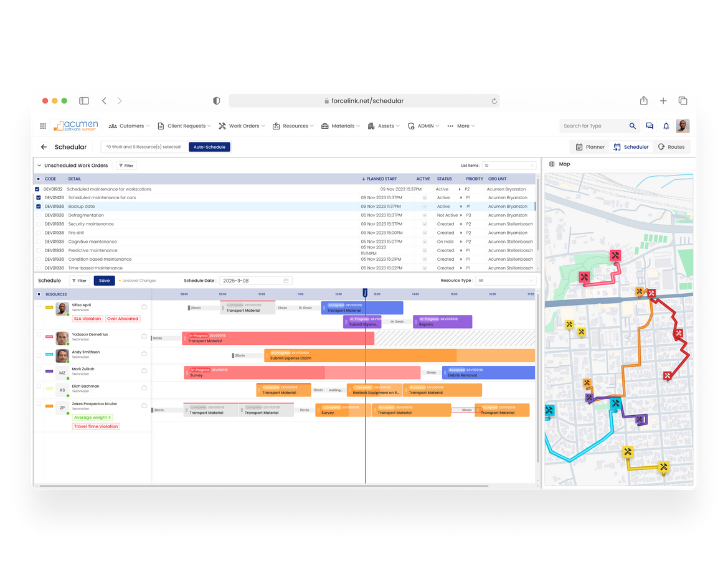Open the Schedule Date calendar icon
This screenshot has height=577, width=728.
286,281
